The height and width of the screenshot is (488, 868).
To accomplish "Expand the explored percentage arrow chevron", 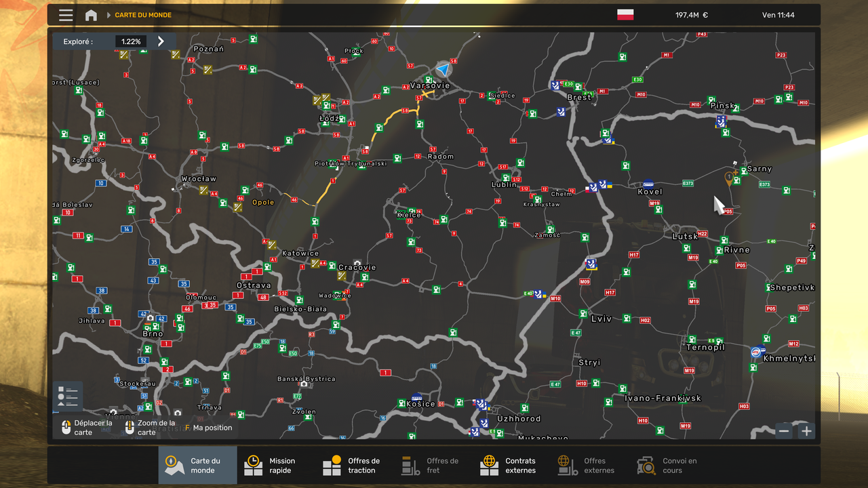I will click(x=161, y=41).
